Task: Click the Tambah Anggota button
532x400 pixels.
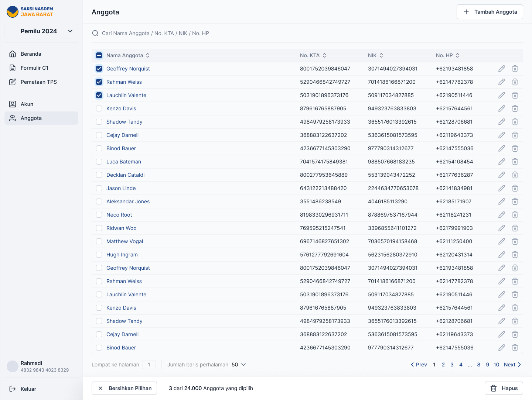Action: point(490,12)
